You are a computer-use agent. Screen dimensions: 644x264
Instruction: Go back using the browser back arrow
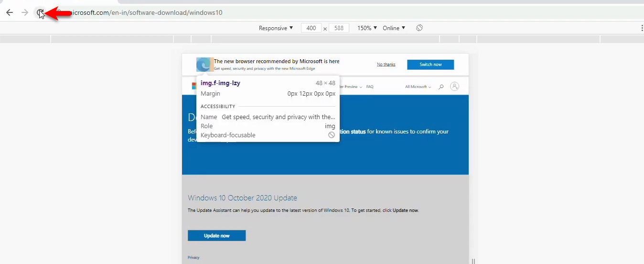(x=9, y=12)
